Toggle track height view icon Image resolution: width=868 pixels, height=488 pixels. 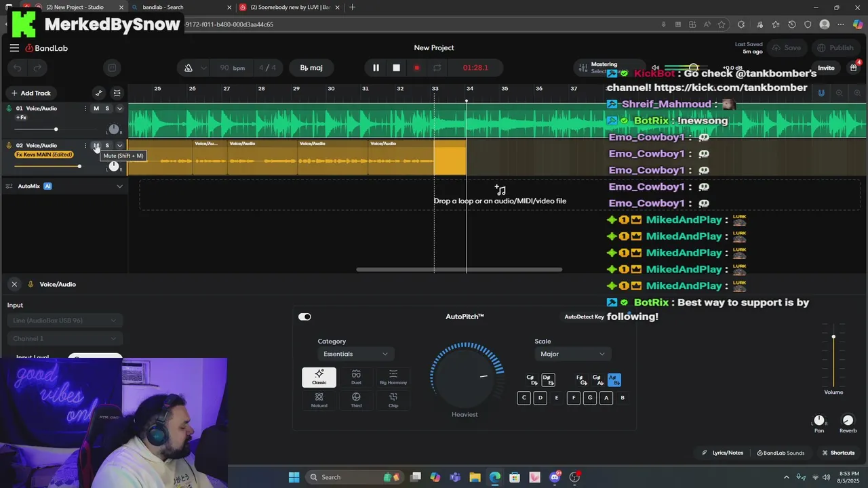[x=117, y=93]
